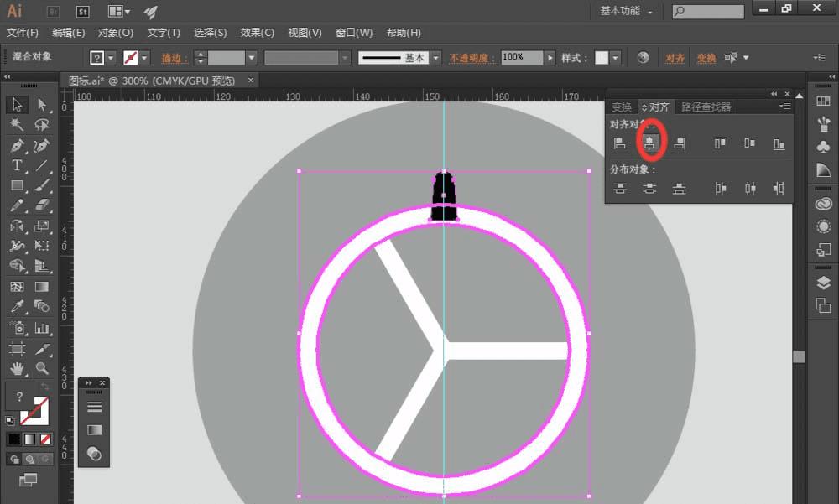The height and width of the screenshot is (504, 839).
Task: Click Horizontal Align Left in Align panel
Action: (x=620, y=143)
